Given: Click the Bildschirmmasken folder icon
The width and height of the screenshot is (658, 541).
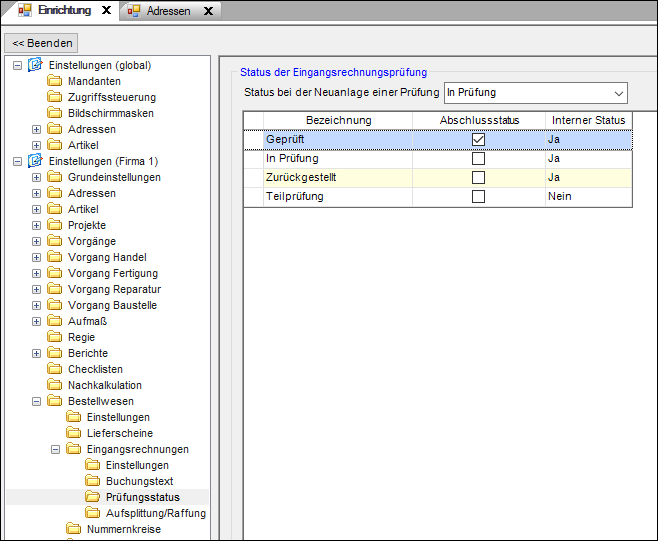Looking at the screenshot, I should 55,113.
